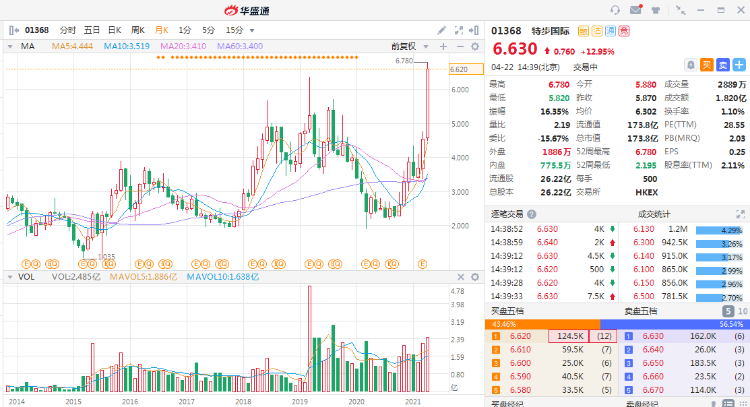The width and height of the screenshot is (750, 407).
Task: Select bid level 5 price 6.580
Action: (520, 390)
